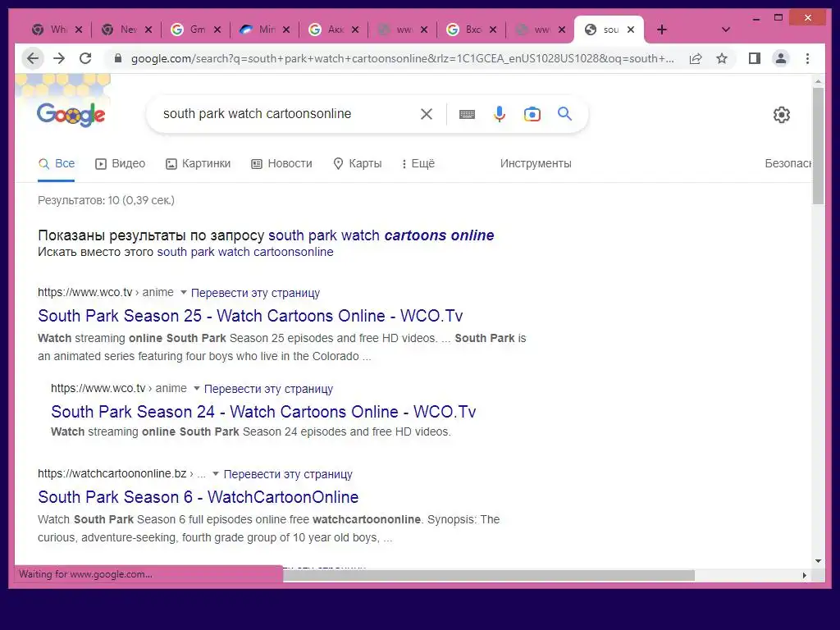Click the 'Результатов: 10 (0,39 сек.)' text

click(x=106, y=200)
